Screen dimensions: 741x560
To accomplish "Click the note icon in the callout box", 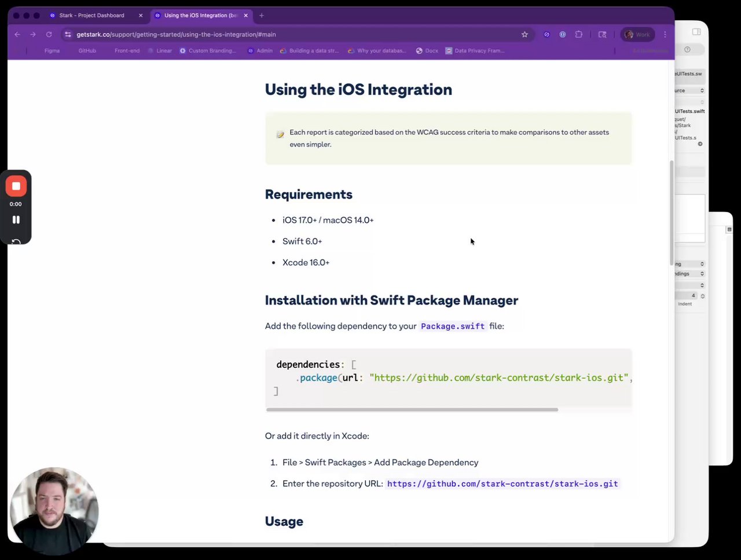I will click(x=280, y=134).
